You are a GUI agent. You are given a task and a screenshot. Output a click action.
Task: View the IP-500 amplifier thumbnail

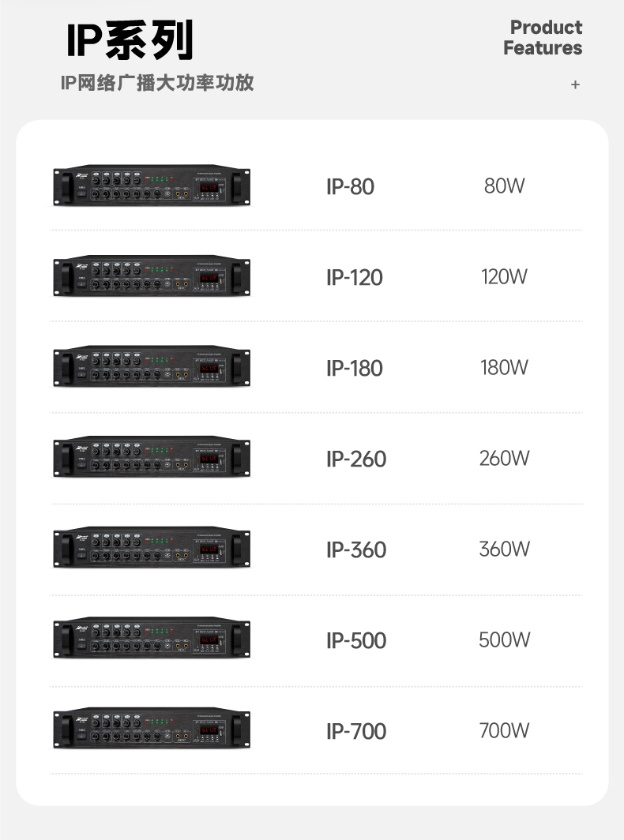point(152,640)
